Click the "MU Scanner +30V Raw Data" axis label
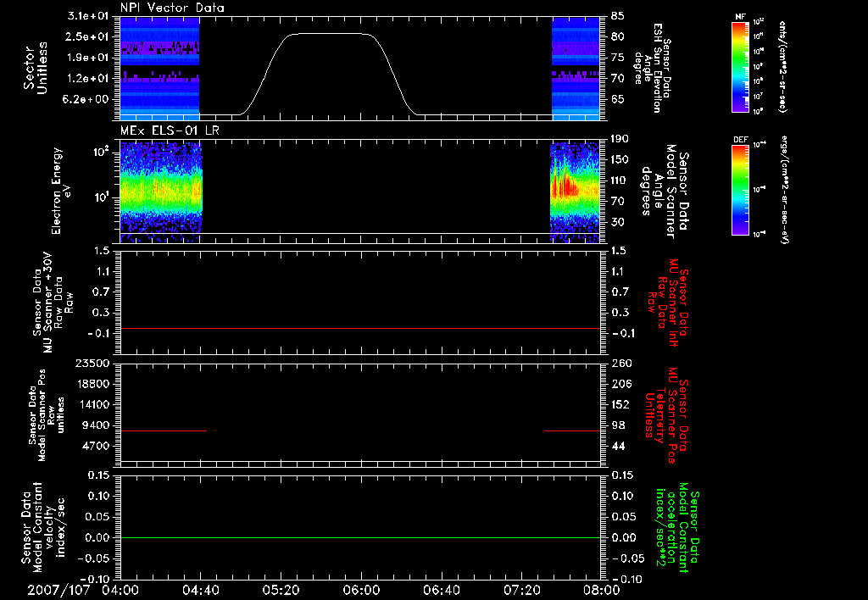 click(53, 302)
